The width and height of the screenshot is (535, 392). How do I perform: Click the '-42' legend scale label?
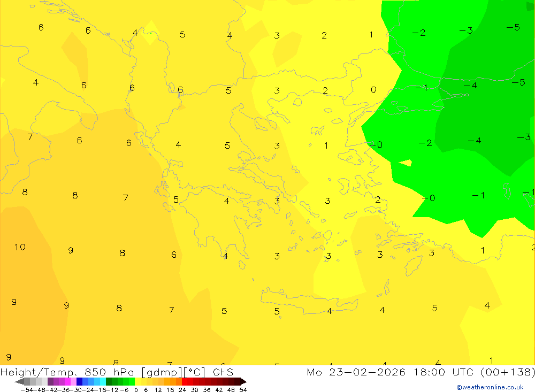(52, 390)
